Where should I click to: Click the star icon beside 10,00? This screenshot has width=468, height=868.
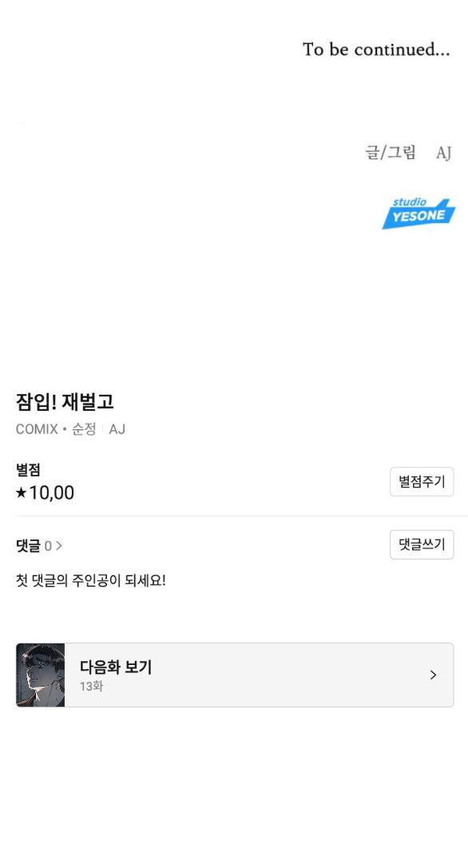21,492
